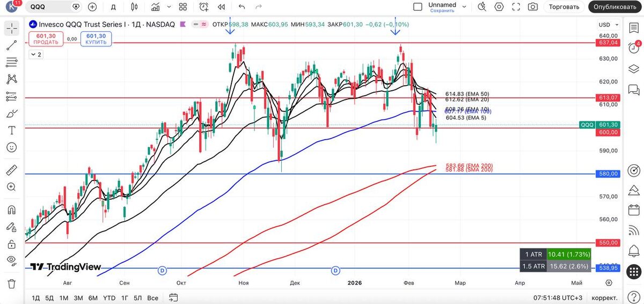The width and height of the screenshot is (644, 304).
Task: Toggle lock all drawings padlock
Action: click(11, 244)
